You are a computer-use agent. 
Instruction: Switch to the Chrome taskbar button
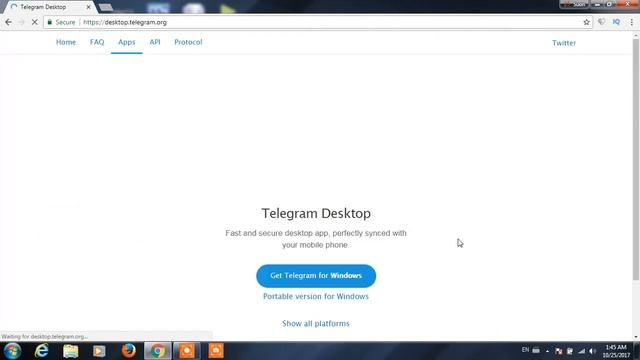coord(158,351)
